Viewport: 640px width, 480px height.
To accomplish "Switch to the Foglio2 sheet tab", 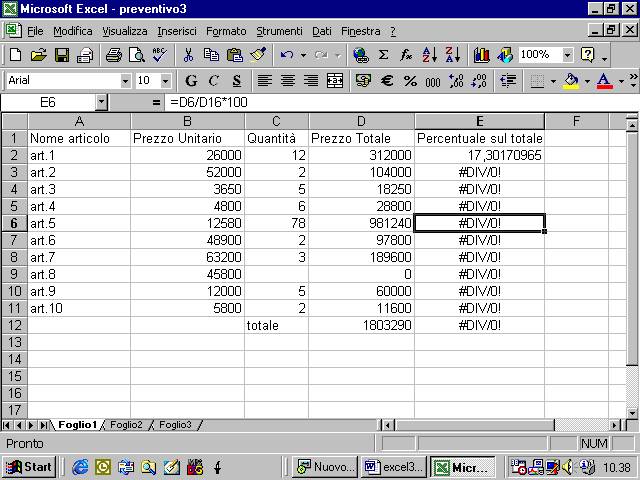I will tap(127, 425).
